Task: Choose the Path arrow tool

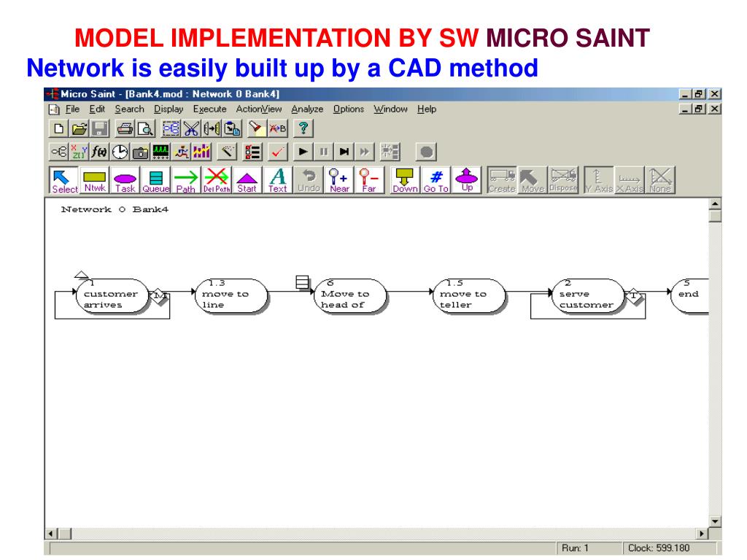Action: pyautogui.click(x=186, y=180)
